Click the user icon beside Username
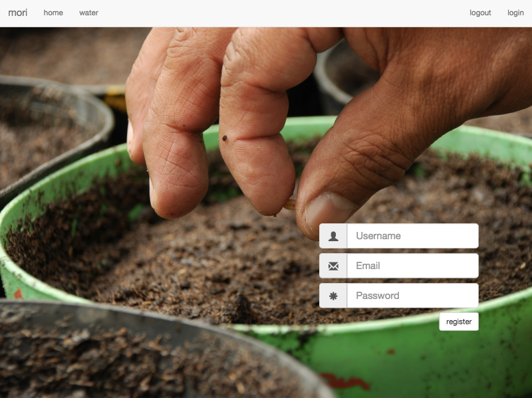Viewport: 532px width, 398px height. (333, 236)
